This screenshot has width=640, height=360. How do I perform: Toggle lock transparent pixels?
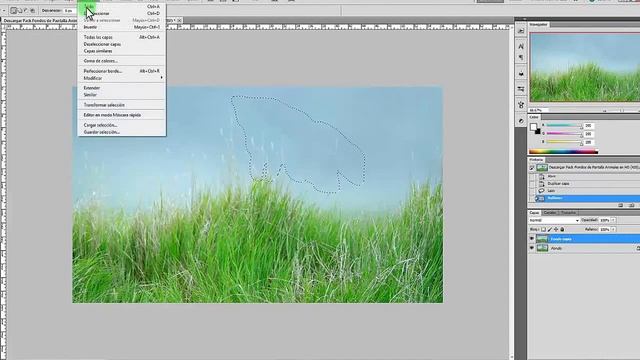(x=543, y=229)
